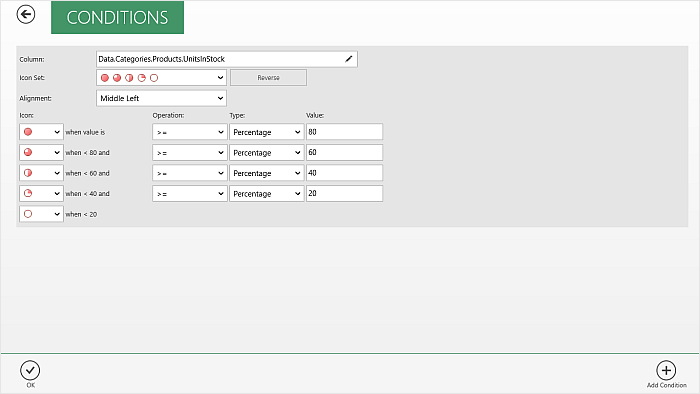This screenshot has width=700, height=394.
Task: Click the 'Alignment:' label
Action: pos(36,98)
